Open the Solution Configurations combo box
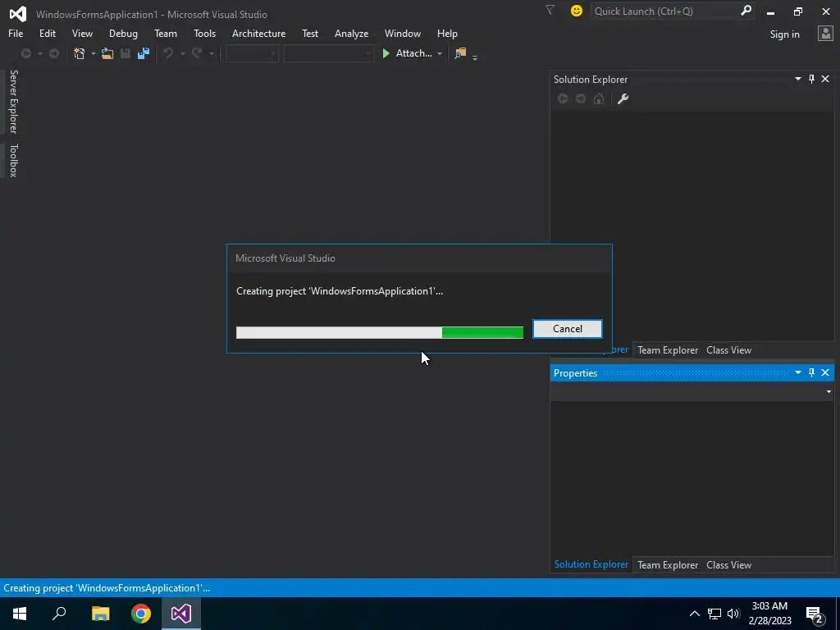Image resolution: width=840 pixels, height=630 pixels. click(x=252, y=53)
